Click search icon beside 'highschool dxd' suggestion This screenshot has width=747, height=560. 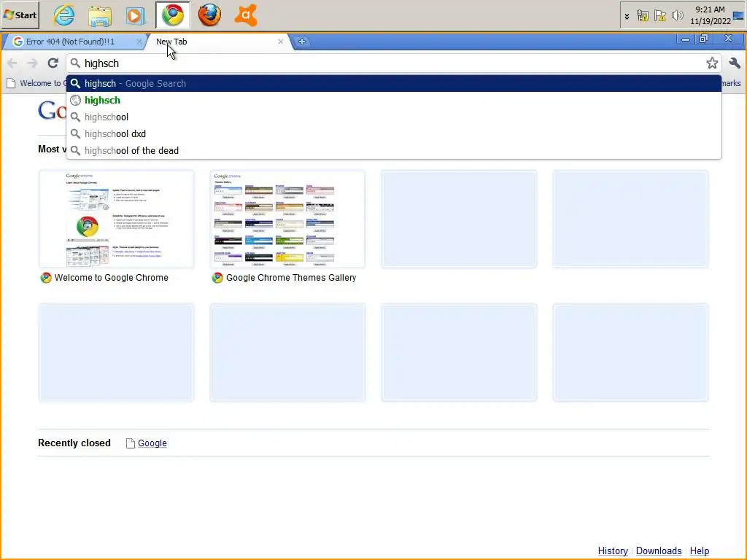coord(75,134)
